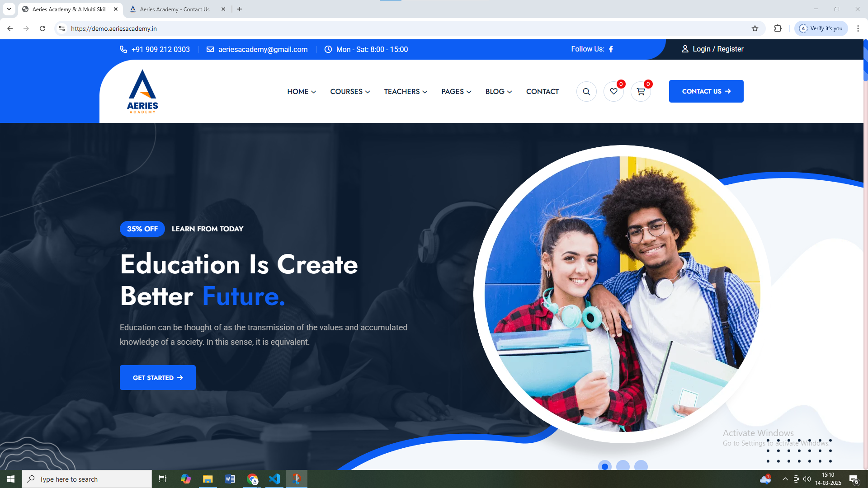This screenshot has width=868, height=488.
Task: Click the 35% OFF badge
Action: click(x=142, y=229)
